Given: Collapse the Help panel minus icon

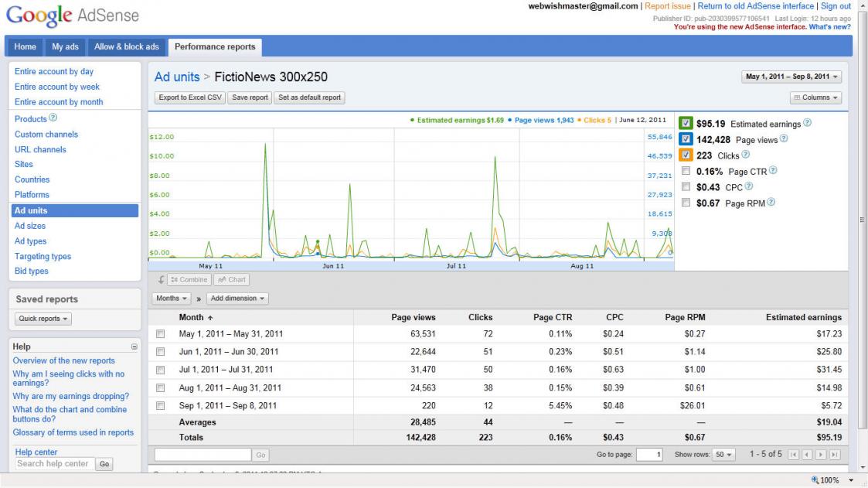Looking at the screenshot, I should 134,347.
